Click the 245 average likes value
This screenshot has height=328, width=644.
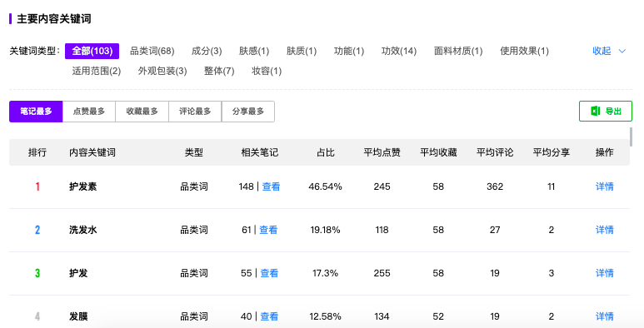click(x=382, y=186)
